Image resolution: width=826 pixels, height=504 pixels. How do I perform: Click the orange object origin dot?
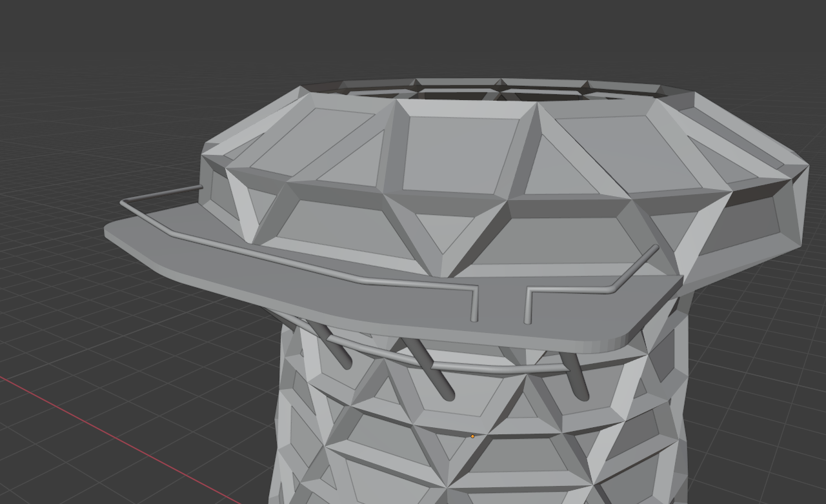click(472, 436)
